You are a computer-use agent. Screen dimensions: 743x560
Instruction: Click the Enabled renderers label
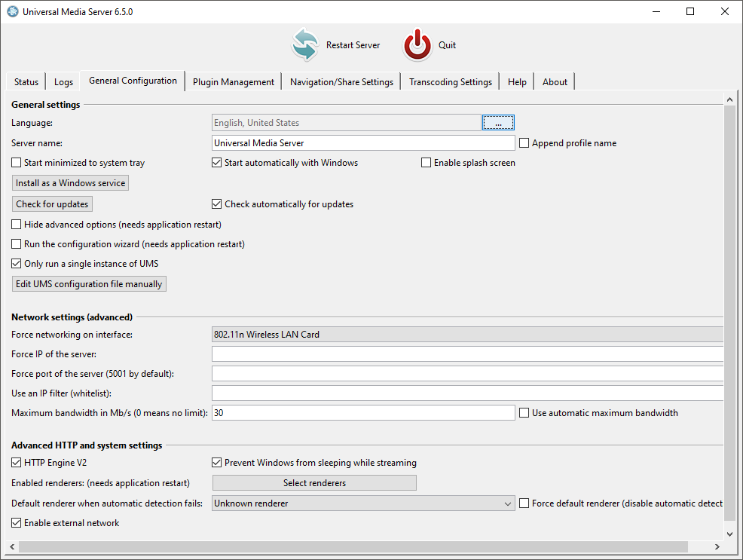[x=100, y=483]
